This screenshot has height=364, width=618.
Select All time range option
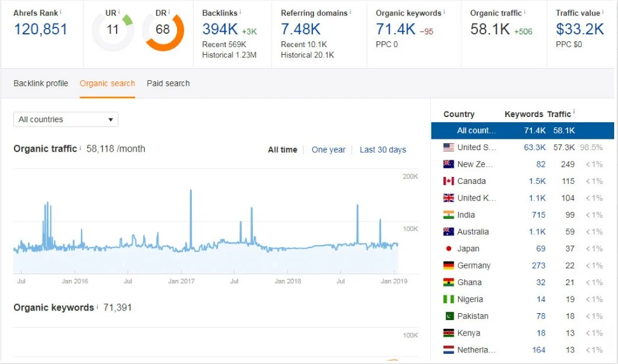tap(282, 150)
